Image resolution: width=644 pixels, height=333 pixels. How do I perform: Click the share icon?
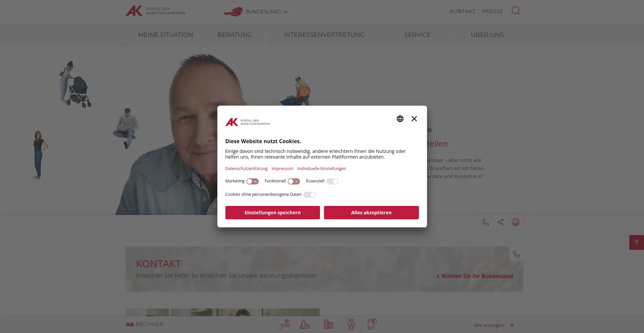click(x=500, y=222)
